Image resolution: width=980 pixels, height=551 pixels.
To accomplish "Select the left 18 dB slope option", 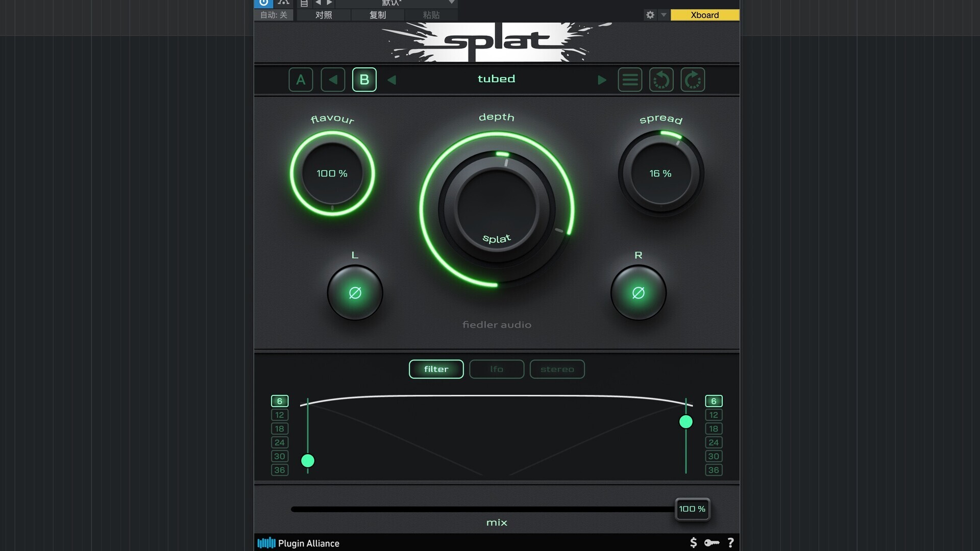I will point(280,429).
